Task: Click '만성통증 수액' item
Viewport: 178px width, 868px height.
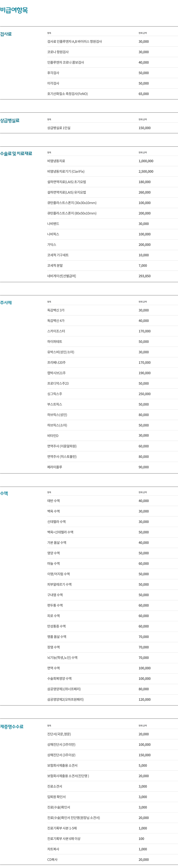Action: click(x=57, y=626)
